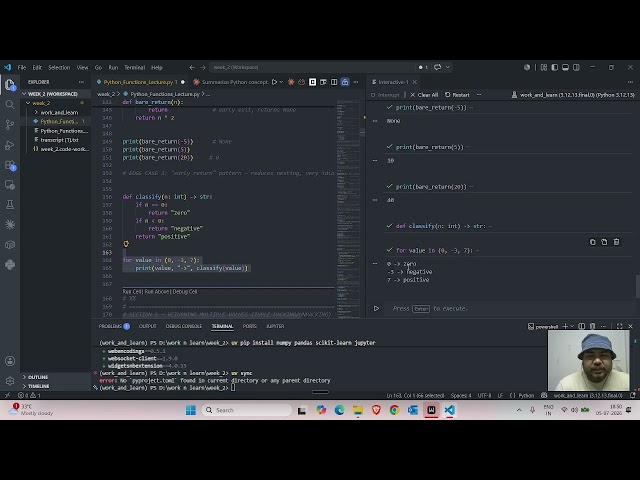640x480 pixels.
Task: Open Customize Layout icon in title bar
Action: click(544, 67)
